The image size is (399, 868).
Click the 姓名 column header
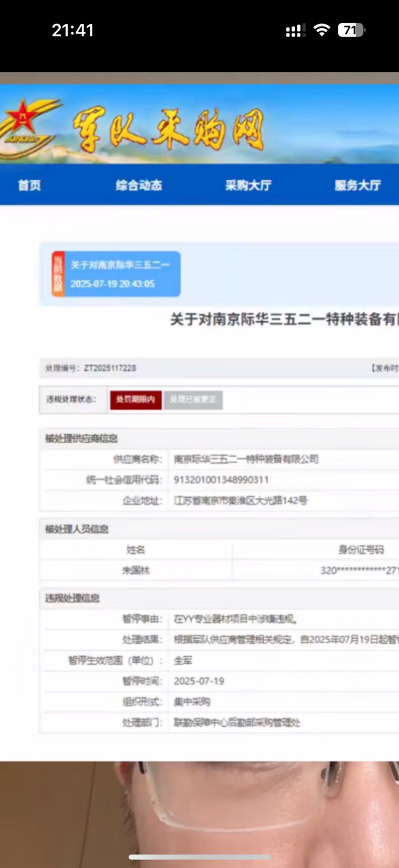point(136,549)
